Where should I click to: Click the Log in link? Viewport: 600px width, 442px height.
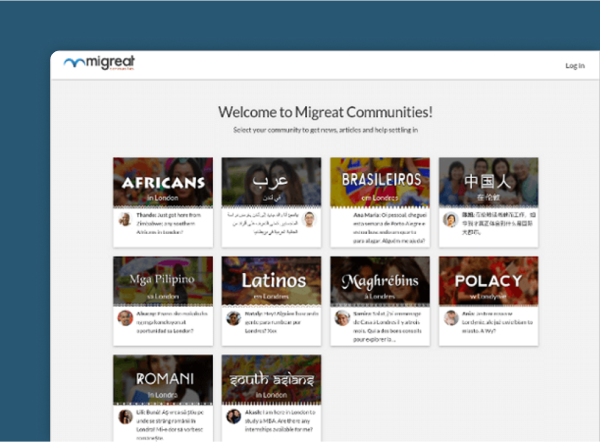click(574, 66)
